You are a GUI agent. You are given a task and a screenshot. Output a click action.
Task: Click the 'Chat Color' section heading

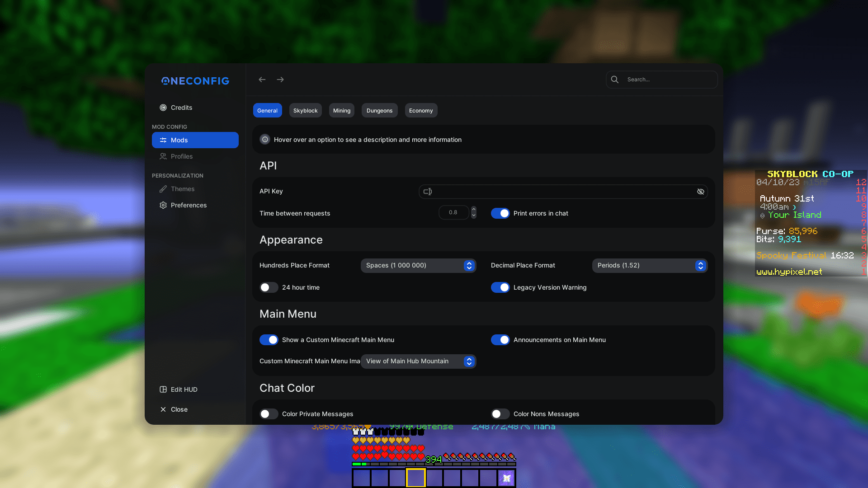click(x=287, y=388)
